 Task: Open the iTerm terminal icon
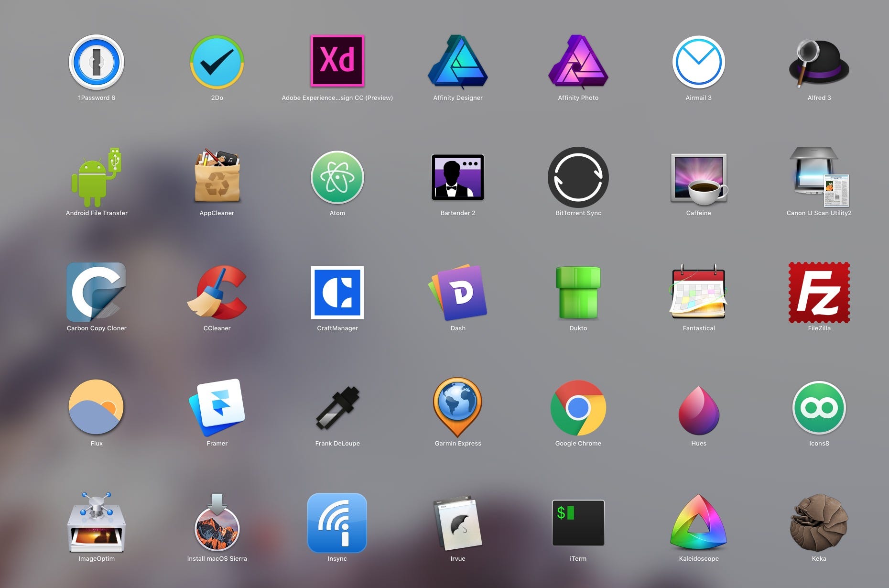578,523
